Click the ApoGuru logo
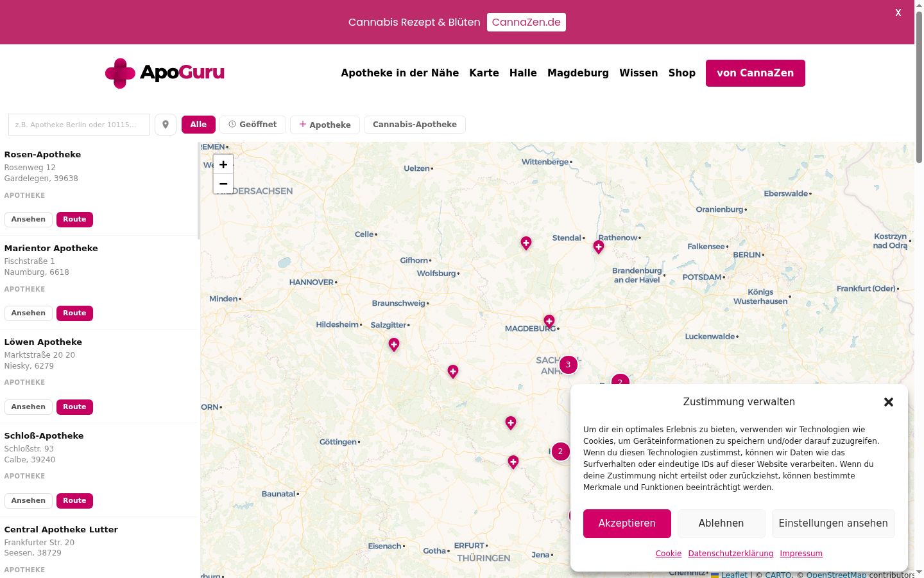Viewport: 924px width, 578px height. pos(165,73)
